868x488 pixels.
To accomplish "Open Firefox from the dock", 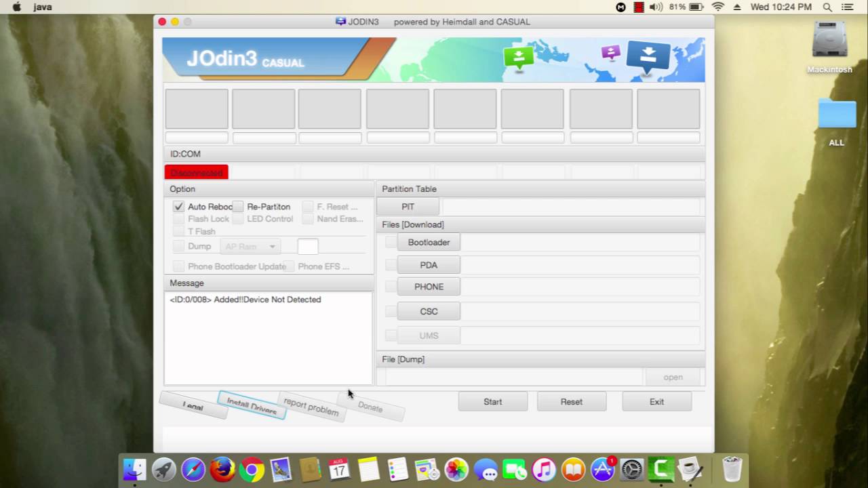I will pyautogui.click(x=222, y=469).
